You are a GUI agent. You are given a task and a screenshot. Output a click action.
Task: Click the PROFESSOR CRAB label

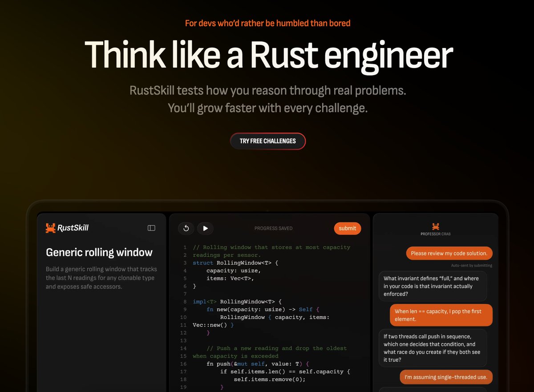pyautogui.click(x=436, y=234)
